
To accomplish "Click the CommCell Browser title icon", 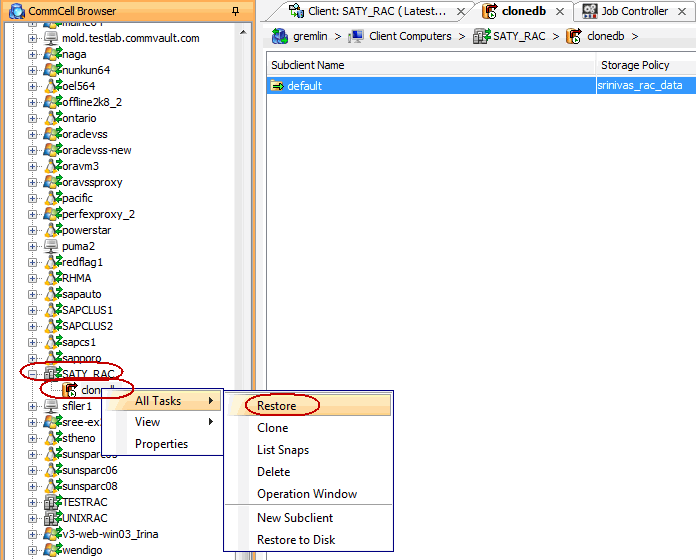I will tap(17, 11).
